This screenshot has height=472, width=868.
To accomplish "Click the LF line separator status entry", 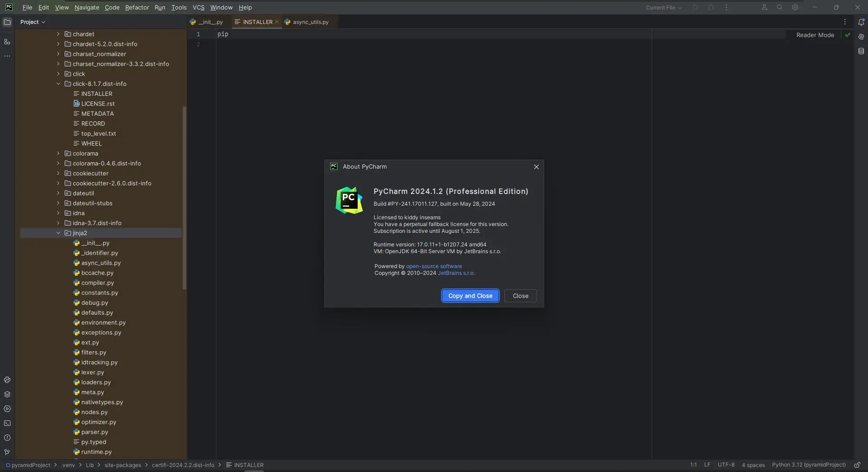I will (x=707, y=465).
